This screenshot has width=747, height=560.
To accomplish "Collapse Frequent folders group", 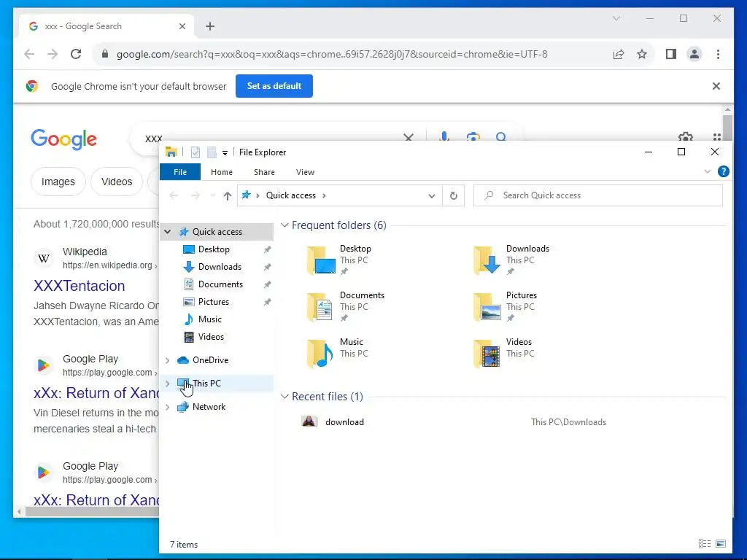I will 285,225.
